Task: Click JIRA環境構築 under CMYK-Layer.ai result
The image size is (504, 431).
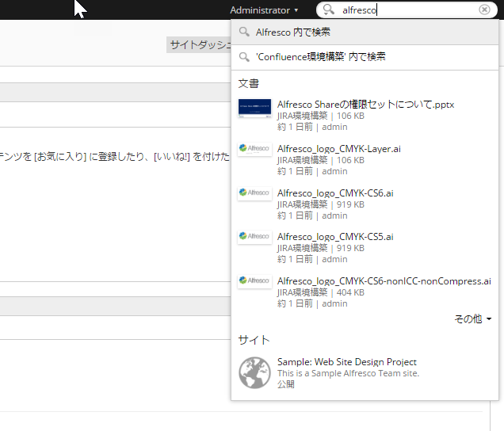Action: (x=302, y=160)
